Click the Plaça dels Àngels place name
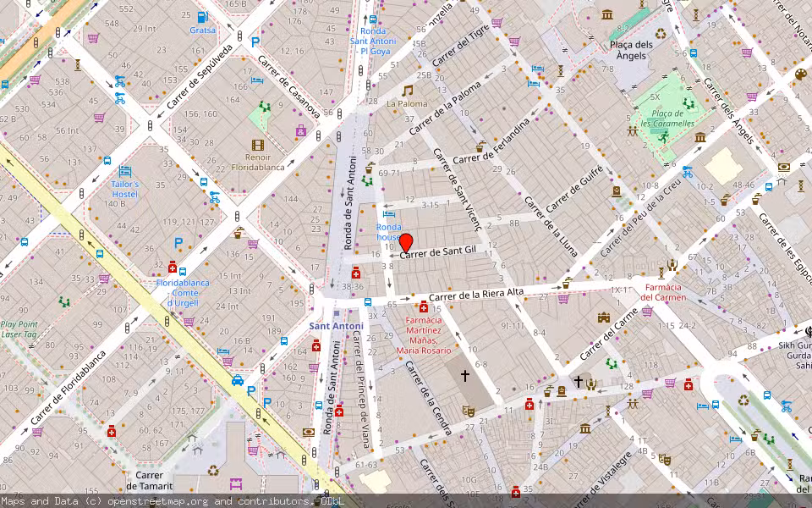Image resolution: width=812 pixels, height=508 pixels. (x=631, y=50)
